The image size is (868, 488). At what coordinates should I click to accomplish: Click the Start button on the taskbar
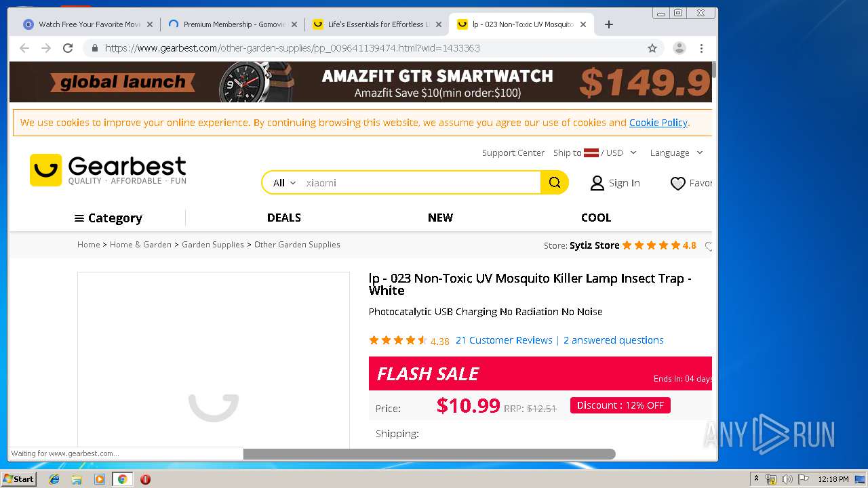[x=18, y=479]
